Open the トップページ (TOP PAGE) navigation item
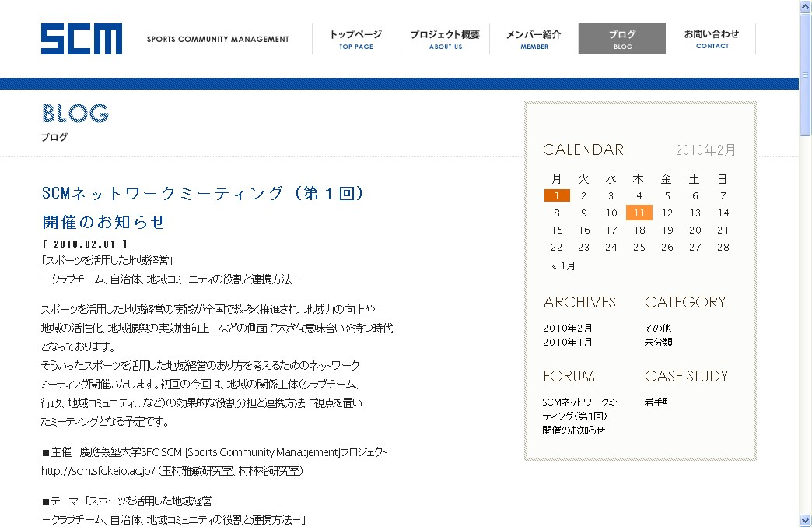Viewport: 812px width, 527px height. [x=355, y=39]
